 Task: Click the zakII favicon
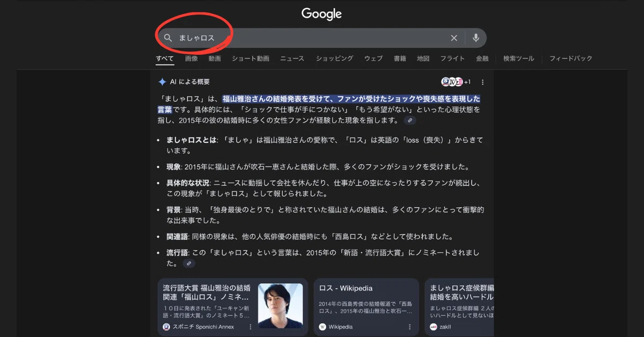434,327
